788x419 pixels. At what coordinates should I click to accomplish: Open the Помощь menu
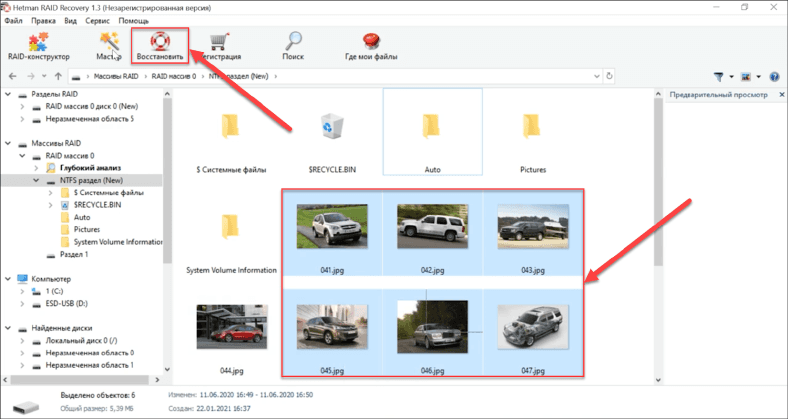(134, 21)
